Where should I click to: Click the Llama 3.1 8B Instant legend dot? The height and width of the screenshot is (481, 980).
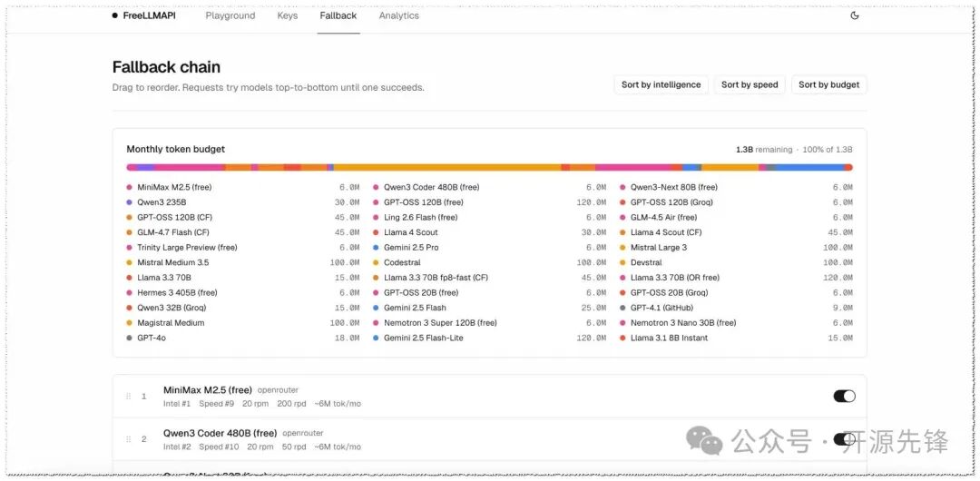click(x=622, y=338)
